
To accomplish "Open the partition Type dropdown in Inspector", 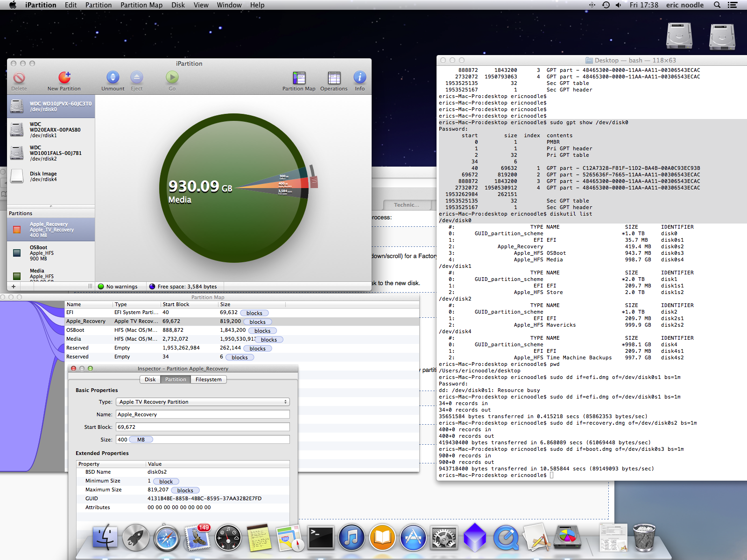I will click(x=203, y=402).
